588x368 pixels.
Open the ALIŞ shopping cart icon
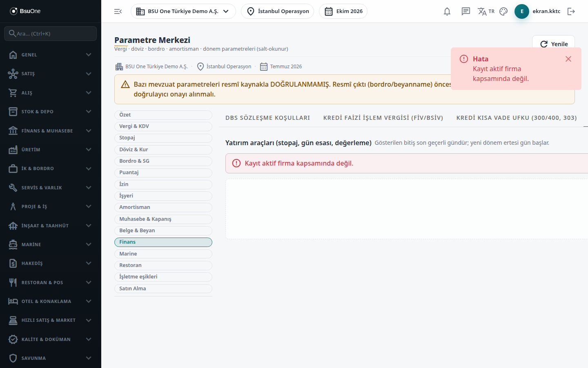point(13,93)
